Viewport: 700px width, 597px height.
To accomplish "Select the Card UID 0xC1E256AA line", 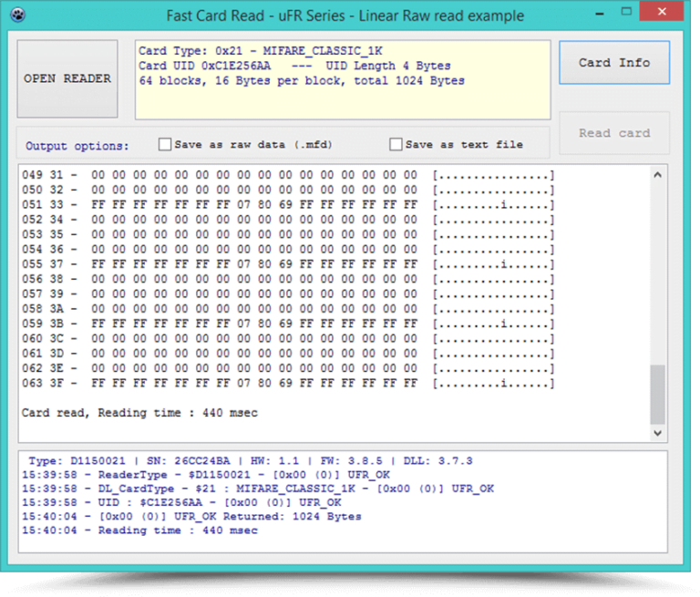I will (294, 66).
